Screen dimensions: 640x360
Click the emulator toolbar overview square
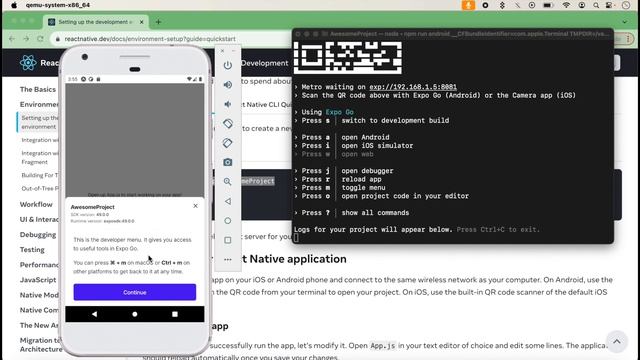(228, 240)
